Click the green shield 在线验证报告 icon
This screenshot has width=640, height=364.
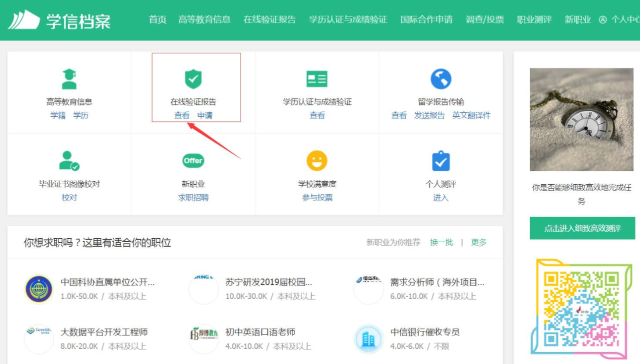click(193, 79)
